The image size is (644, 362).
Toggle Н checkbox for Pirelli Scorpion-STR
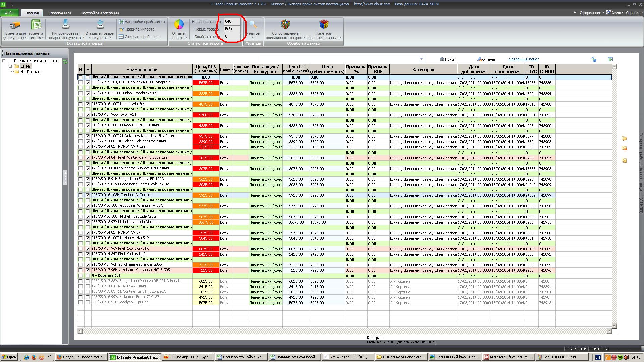click(x=88, y=249)
